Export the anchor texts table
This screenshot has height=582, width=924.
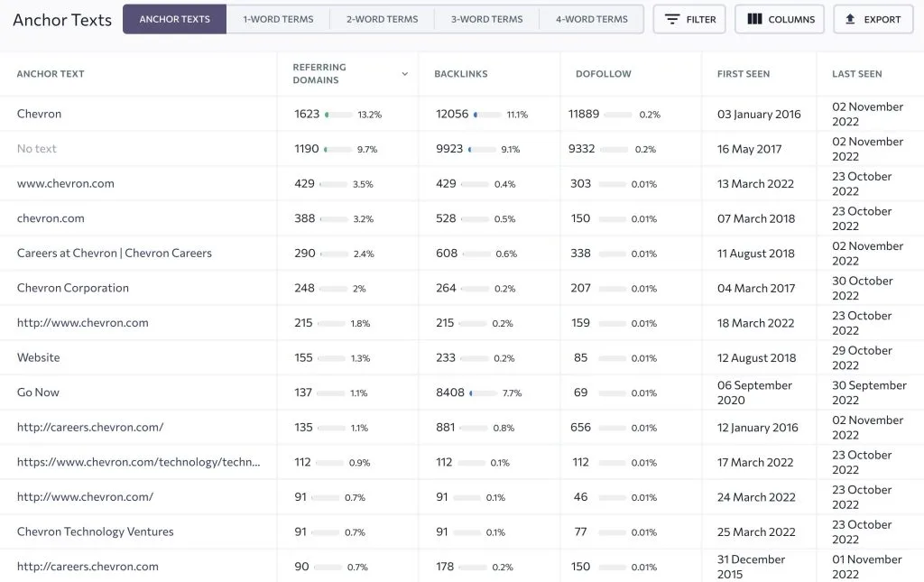pos(873,19)
